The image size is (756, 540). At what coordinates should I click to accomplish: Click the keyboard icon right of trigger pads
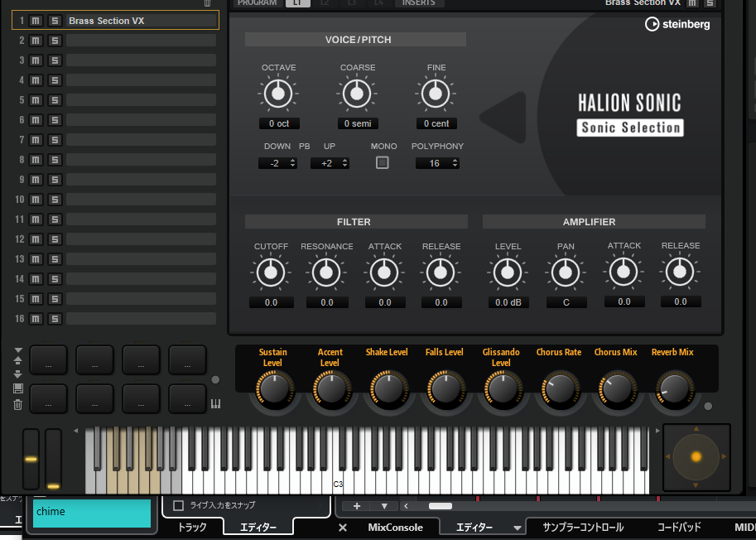pyautogui.click(x=215, y=404)
